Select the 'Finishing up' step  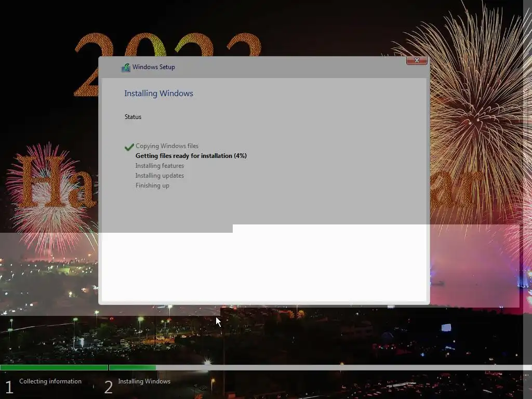coord(152,185)
